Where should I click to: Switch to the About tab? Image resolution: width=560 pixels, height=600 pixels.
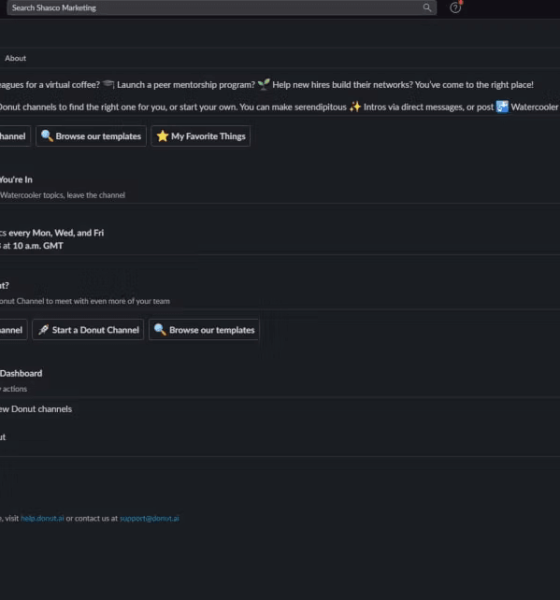tap(15, 58)
